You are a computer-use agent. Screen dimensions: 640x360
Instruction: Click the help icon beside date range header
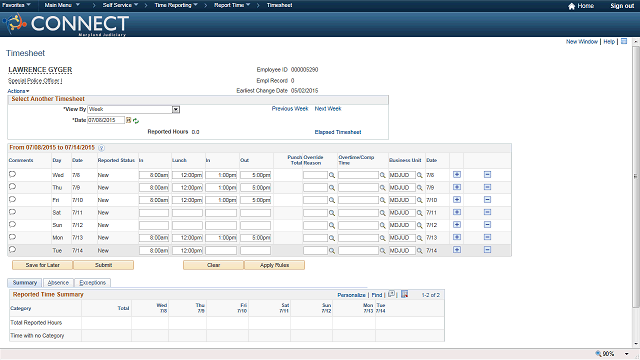point(101,148)
